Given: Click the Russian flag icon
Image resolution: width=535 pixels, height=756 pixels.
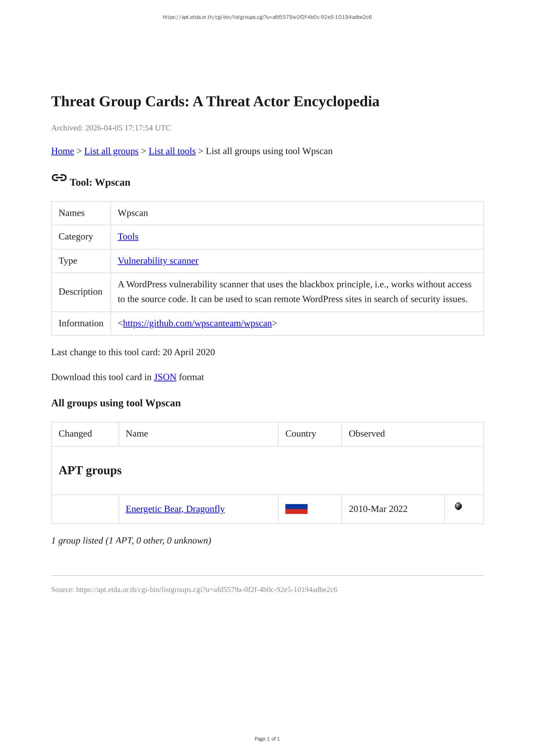Looking at the screenshot, I should click(x=296, y=509).
